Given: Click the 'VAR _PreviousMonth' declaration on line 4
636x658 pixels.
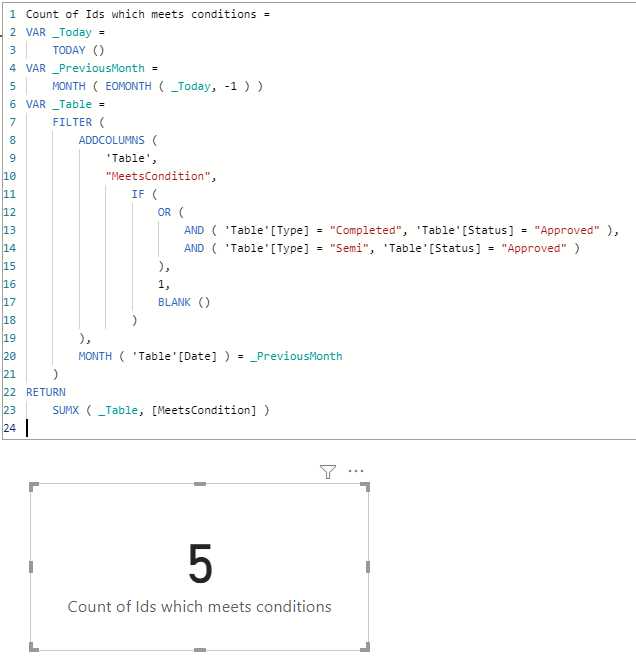Looking at the screenshot, I should (x=85, y=68).
